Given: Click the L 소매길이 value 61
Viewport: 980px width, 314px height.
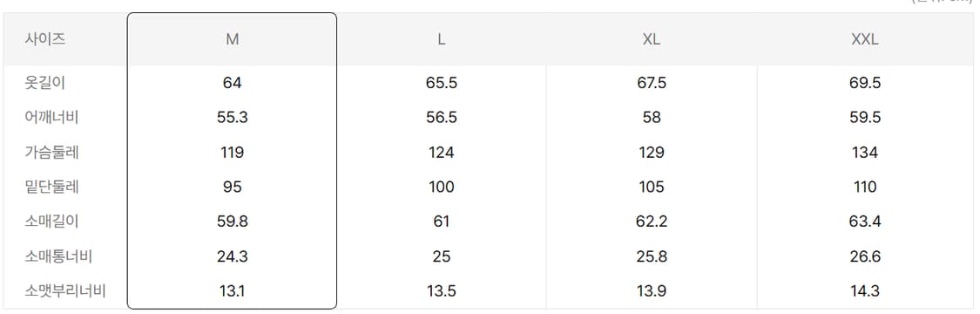Looking at the screenshot, I should click(442, 222).
